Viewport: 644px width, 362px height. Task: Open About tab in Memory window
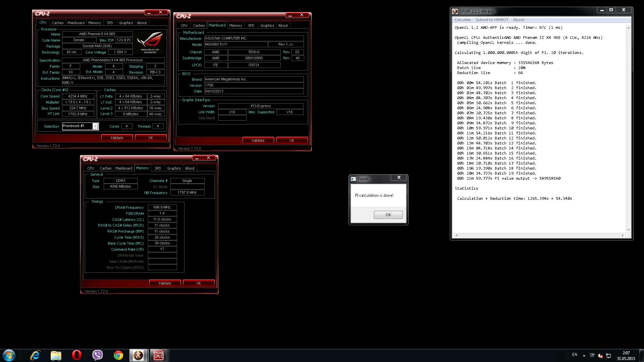[x=190, y=168]
